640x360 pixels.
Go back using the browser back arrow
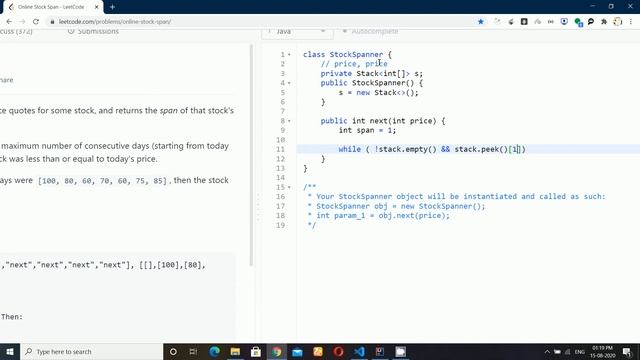[9, 22]
